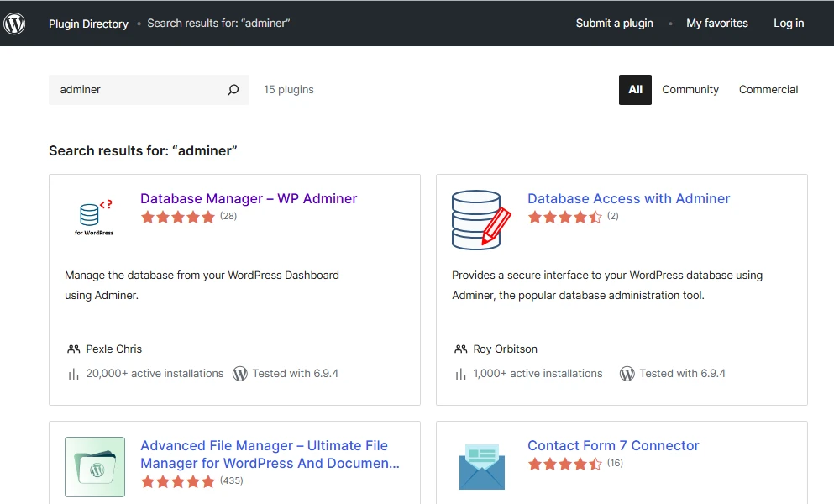Click the (2) review count

pos(613,216)
